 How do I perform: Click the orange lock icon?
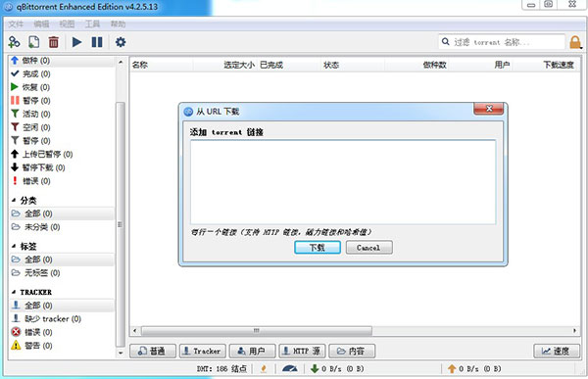coord(575,42)
